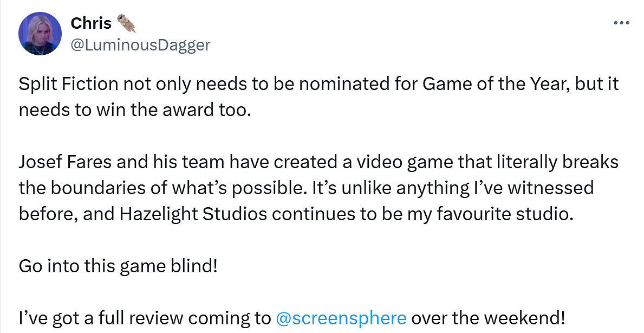Screen dimensions: 644x333
Task: Click 'Go into this game blind!' line
Action: (118, 266)
